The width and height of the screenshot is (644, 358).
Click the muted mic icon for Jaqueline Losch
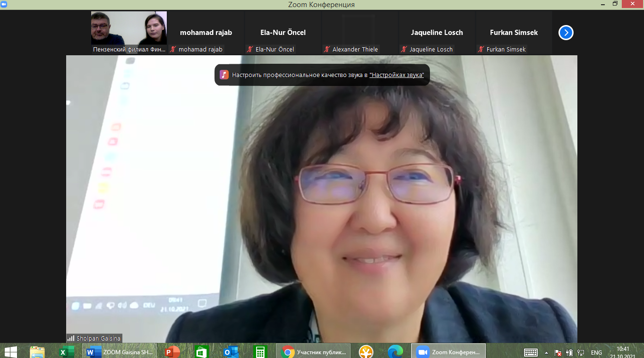click(x=404, y=49)
